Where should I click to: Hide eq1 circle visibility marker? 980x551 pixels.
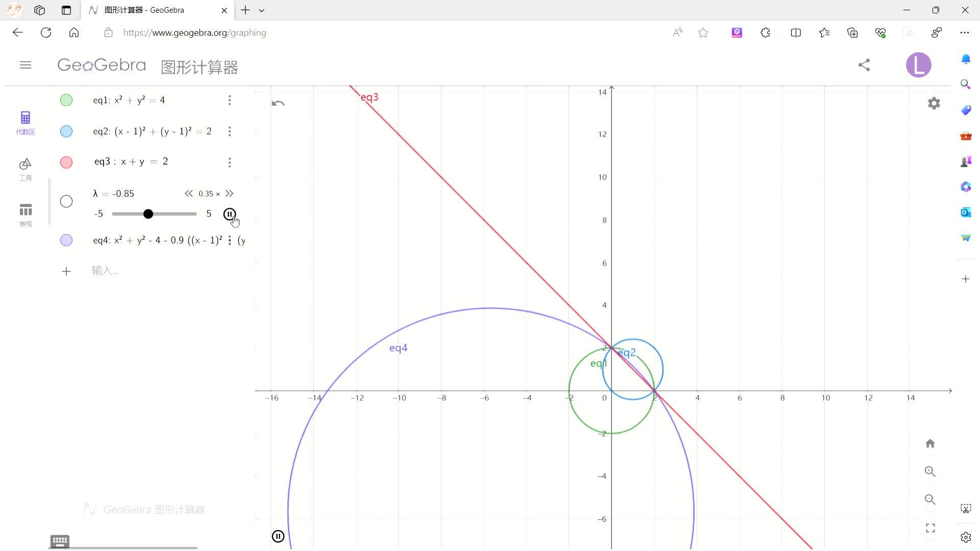66,100
